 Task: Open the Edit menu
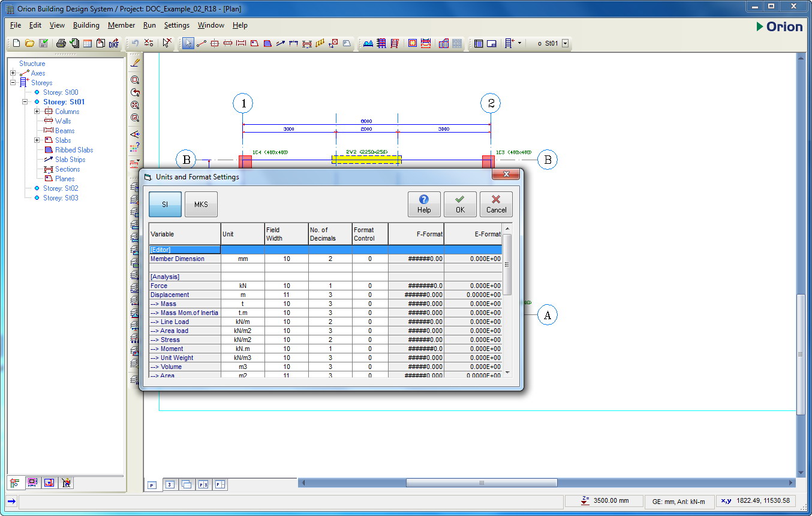[35, 25]
